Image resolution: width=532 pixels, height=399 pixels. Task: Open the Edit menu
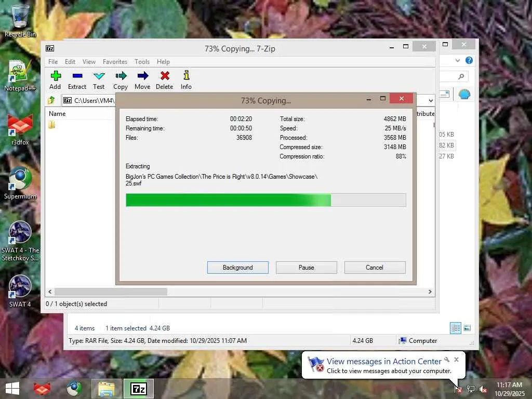pyautogui.click(x=70, y=62)
